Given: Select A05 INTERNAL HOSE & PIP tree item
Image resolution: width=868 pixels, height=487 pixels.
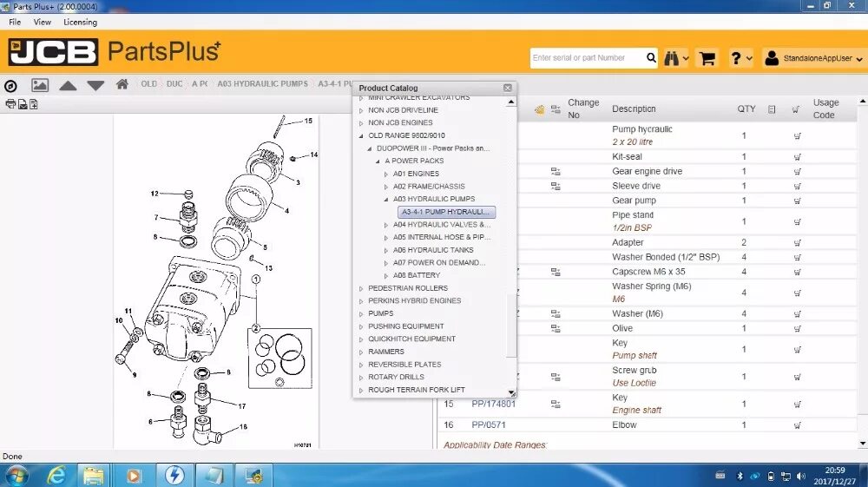Looking at the screenshot, I should (441, 237).
